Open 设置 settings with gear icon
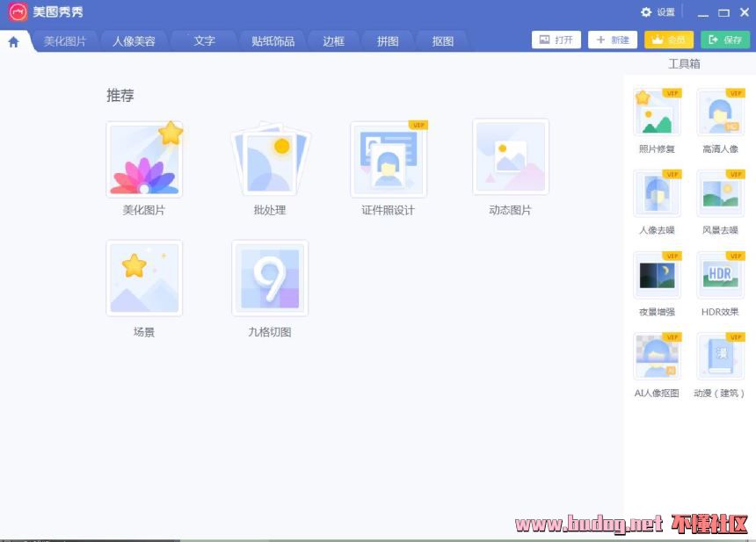 coord(658,12)
